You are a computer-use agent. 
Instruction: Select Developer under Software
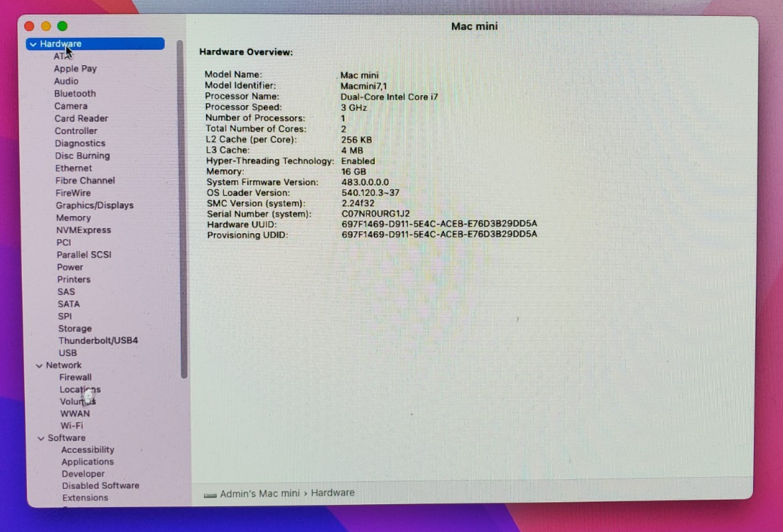pyautogui.click(x=83, y=474)
